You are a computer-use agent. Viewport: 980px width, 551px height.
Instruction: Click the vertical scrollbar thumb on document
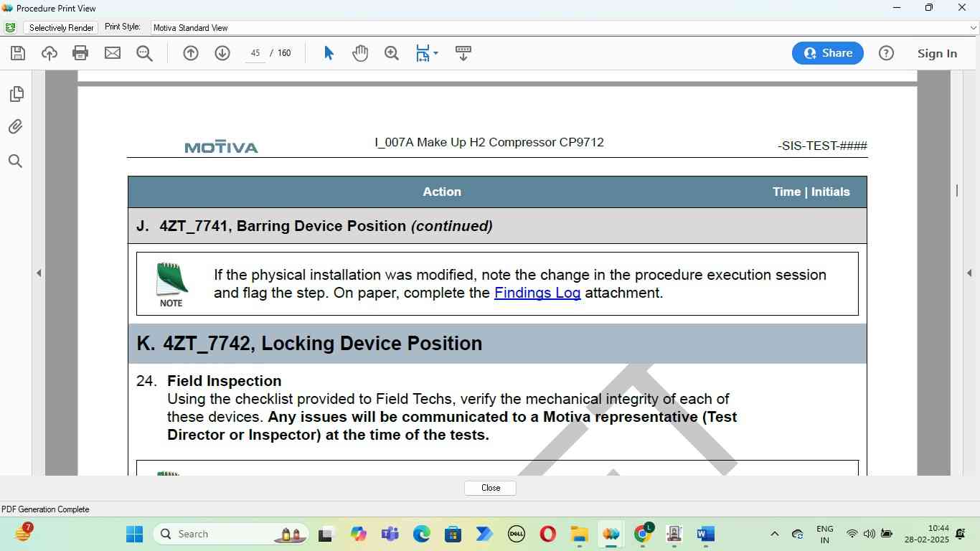[x=957, y=190]
